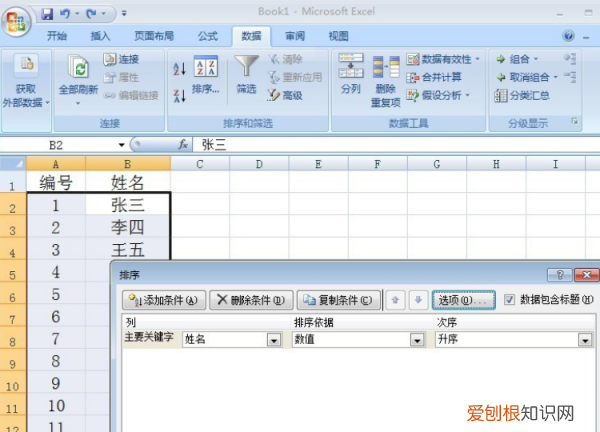Open Data Validation (数据有效性)
Image resolution: width=600 pixels, height=432 pixels.
pyautogui.click(x=439, y=59)
